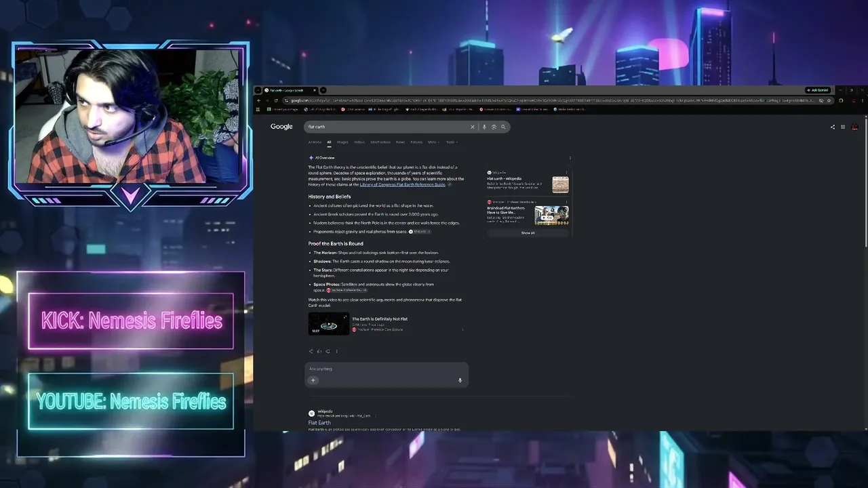Image resolution: width=868 pixels, height=488 pixels.
Task: Select the active 'flat earth - Google Search' browser tab
Action: click(290, 90)
